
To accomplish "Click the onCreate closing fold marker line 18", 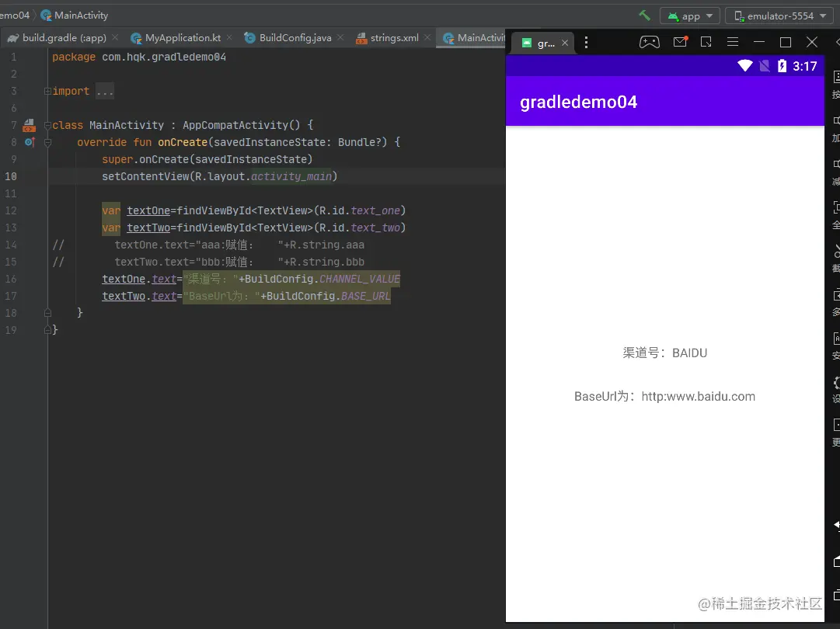I will pos(47,313).
